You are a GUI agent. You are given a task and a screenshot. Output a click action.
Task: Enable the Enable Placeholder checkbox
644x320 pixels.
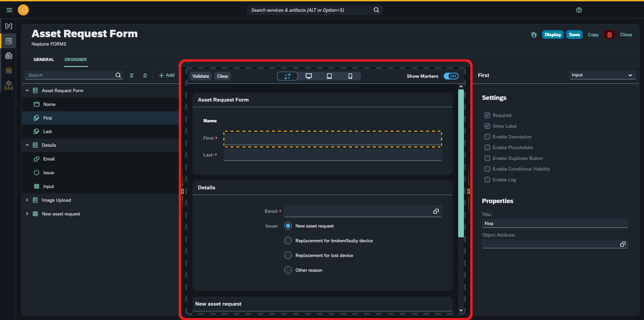point(487,147)
